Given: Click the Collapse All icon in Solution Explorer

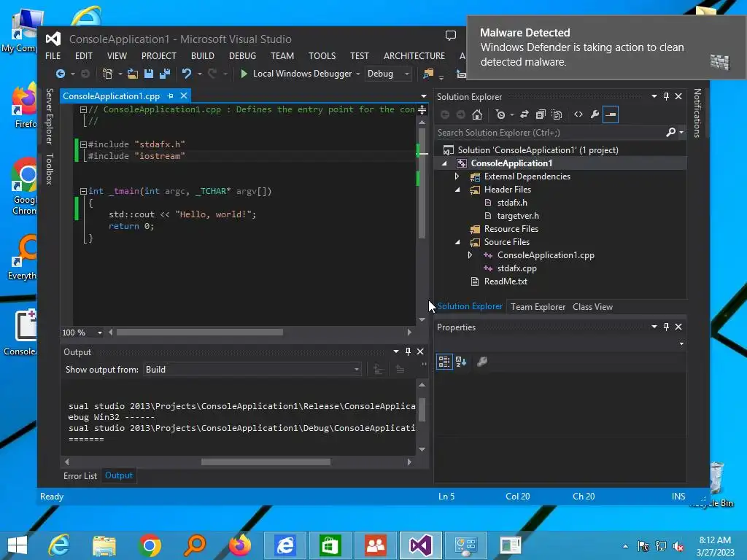Looking at the screenshot, I should click(x=541, y=114).
